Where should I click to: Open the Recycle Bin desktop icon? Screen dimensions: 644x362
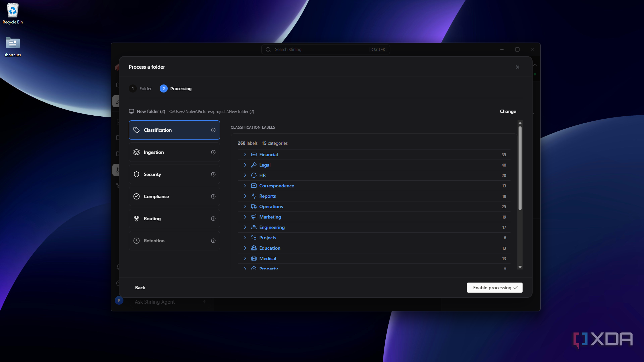pyautogui.click(x=13, y=13)
